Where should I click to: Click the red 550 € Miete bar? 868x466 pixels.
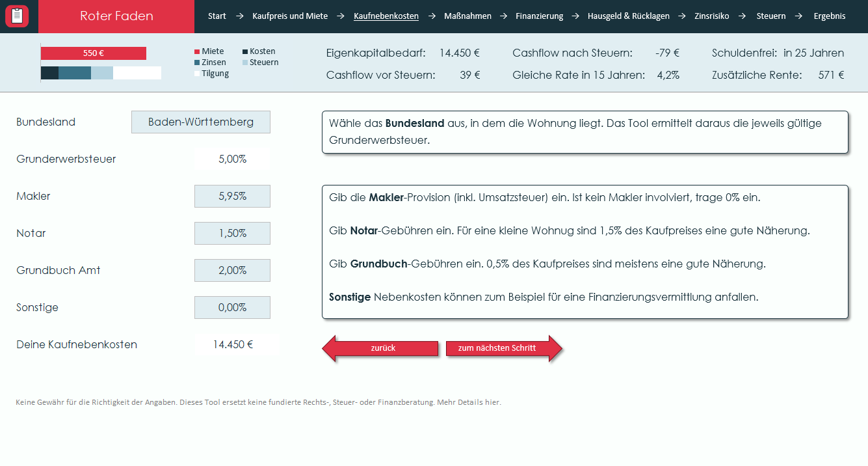(94, 53)
